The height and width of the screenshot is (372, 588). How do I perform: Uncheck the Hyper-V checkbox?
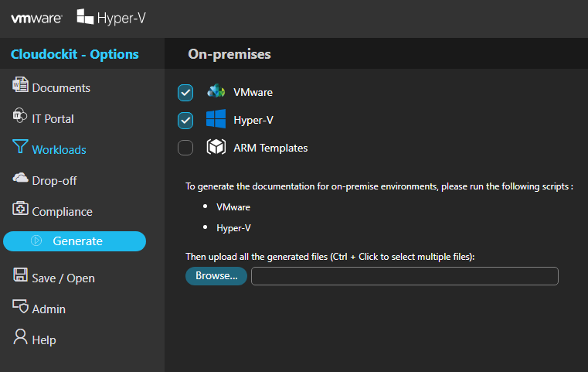(185, 121)
